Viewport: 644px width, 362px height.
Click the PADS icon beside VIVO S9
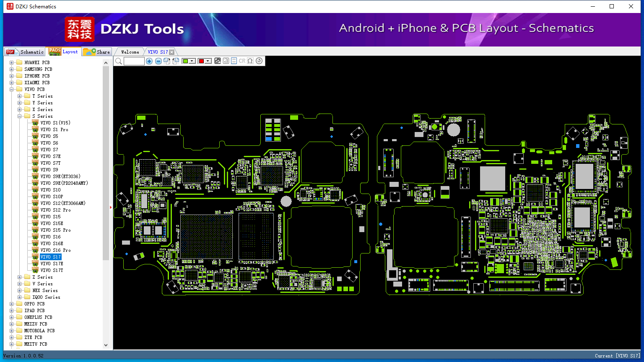pos(36,170)
